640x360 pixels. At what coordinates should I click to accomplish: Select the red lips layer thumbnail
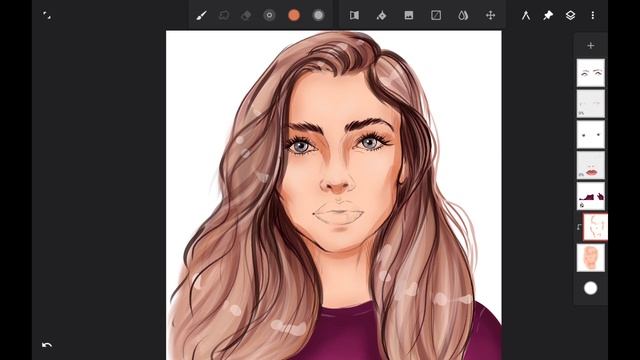(x=591, y=165)
